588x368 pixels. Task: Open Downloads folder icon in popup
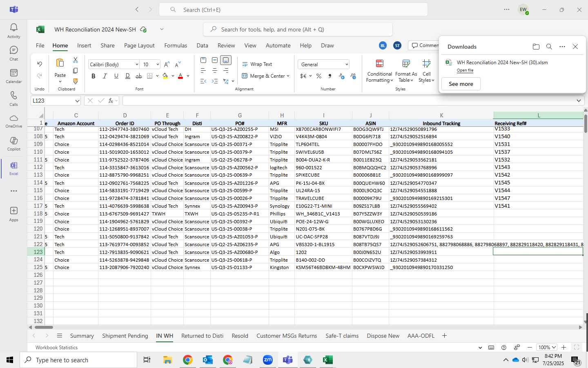pos(536,47)
